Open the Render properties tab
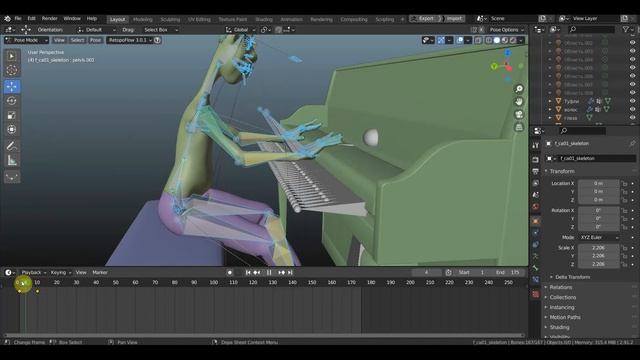This screenshot has width=640, height=360. tap(536, 160)
